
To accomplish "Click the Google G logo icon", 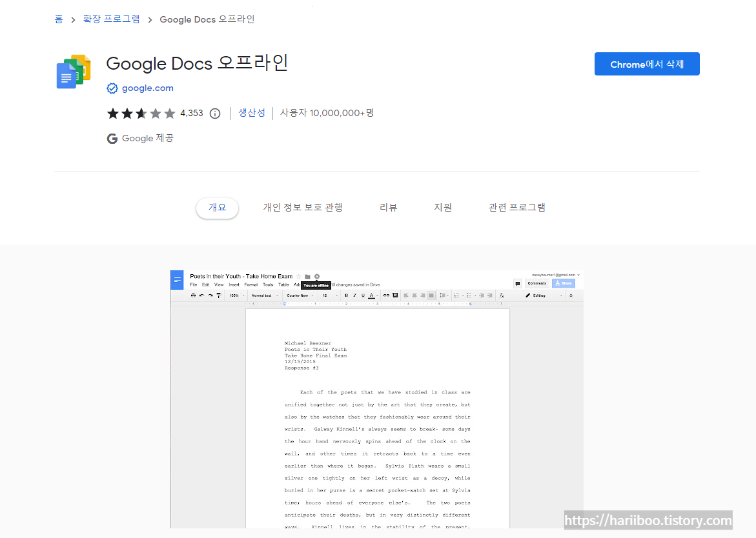I will [112, 139].
